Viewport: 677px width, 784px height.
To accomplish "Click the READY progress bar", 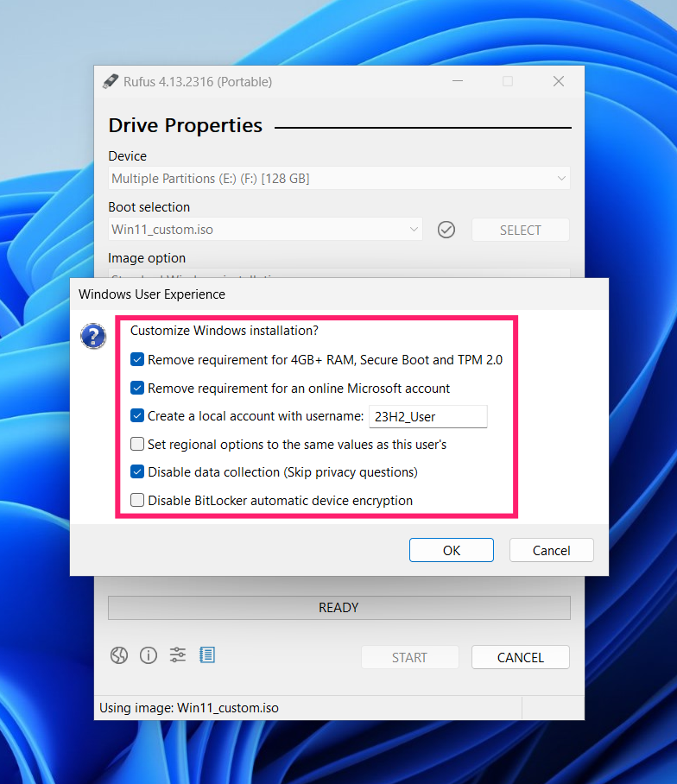I will [339, 608].
